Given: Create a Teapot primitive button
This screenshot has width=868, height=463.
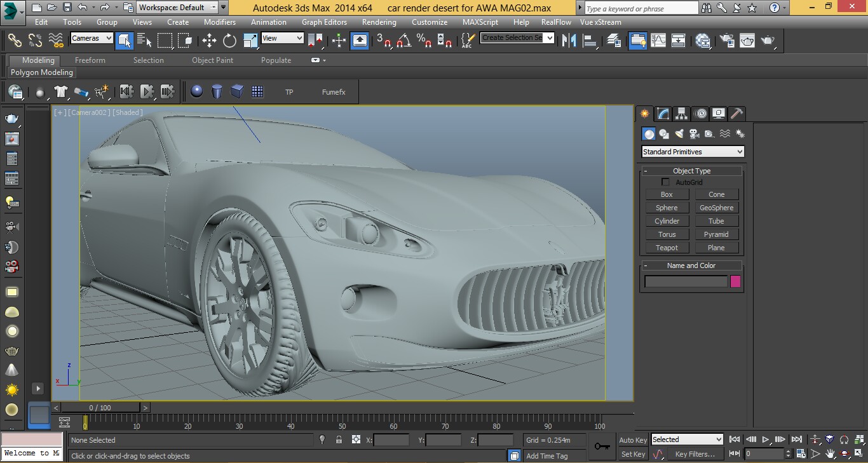Looking at the screenshot, I should pyautogui.click(x=667, y=248).
